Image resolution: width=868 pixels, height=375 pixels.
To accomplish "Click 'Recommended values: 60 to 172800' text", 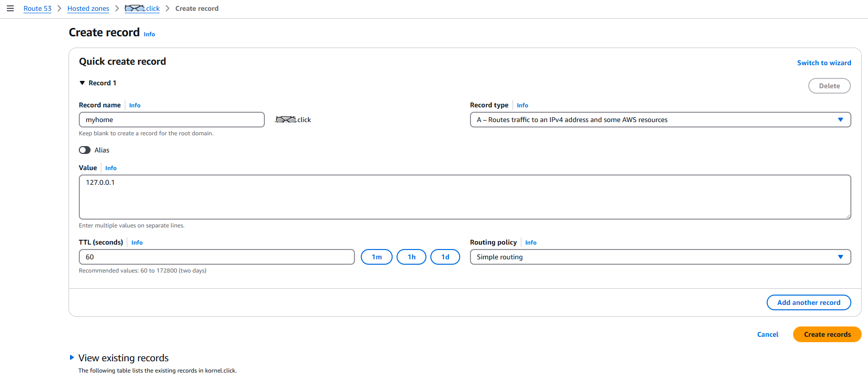I will point(142,271).
